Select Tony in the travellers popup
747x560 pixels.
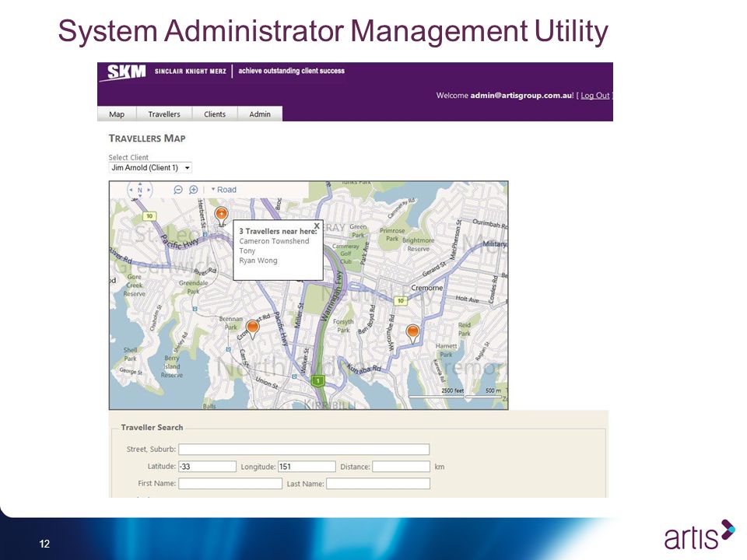point(247,251)
